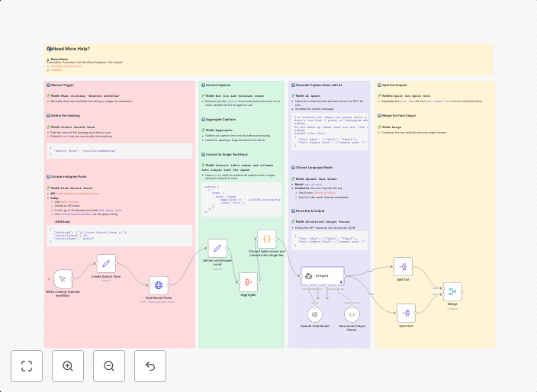Select the manual trigger cursor node
Image resolution: width=537 pixels, height=392 pixels.
tap(63, 279)
